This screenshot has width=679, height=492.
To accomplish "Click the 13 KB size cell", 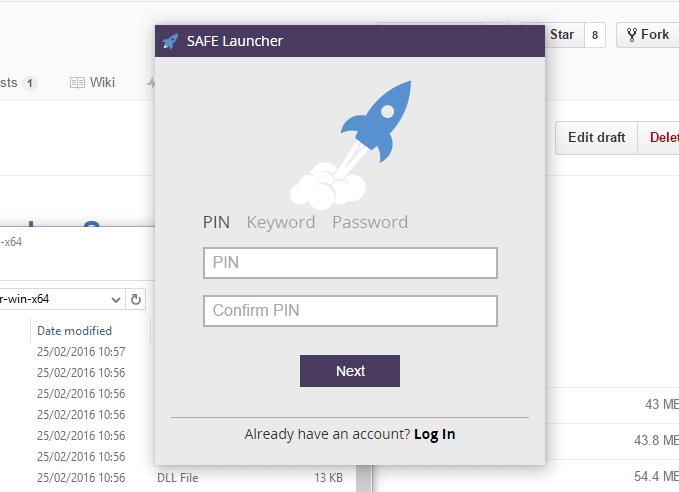I will coord(328,478).
